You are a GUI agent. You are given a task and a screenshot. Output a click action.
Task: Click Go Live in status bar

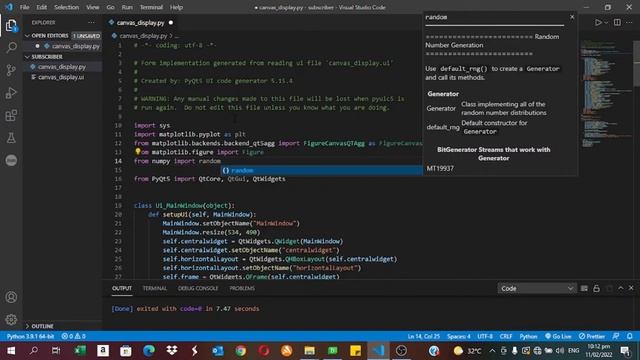click(x=558, y=336)
